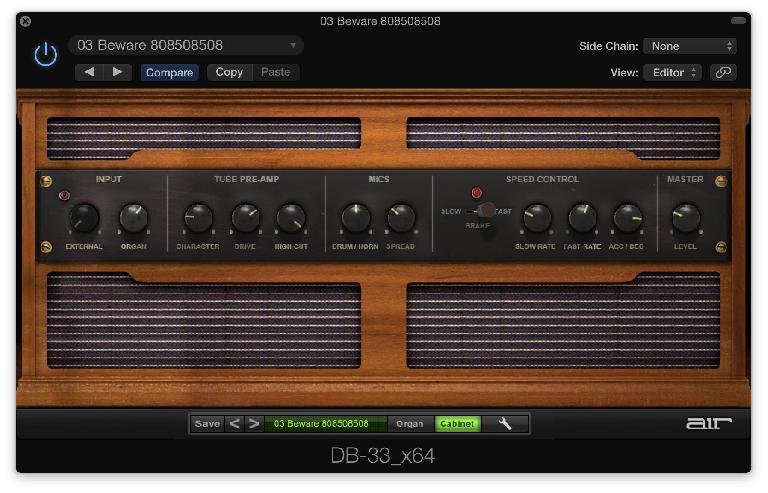This screenshot has width=768, height=493.
Task: Adjust the ACC/DEC knob
Action: coord(627,218)
